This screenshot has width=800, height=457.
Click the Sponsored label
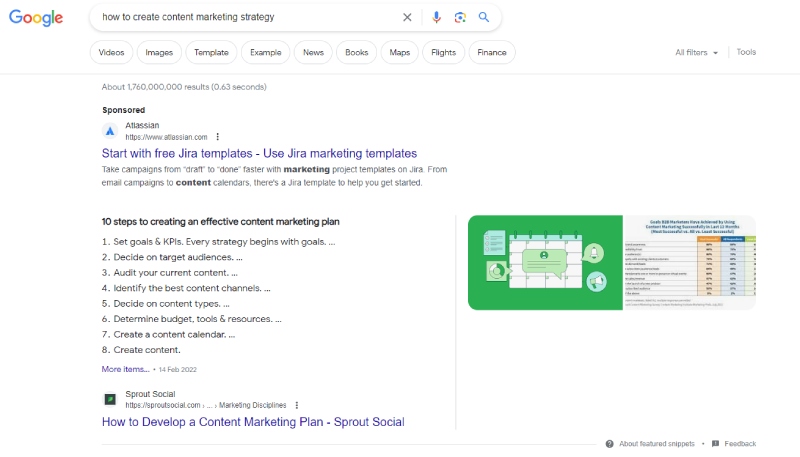point(123,110)
